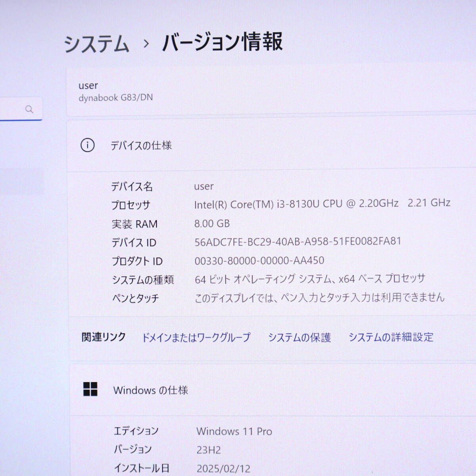476x476 pixels.
Task: Select the dynabook G83/DN model text
Action: [x=115, y=98]
